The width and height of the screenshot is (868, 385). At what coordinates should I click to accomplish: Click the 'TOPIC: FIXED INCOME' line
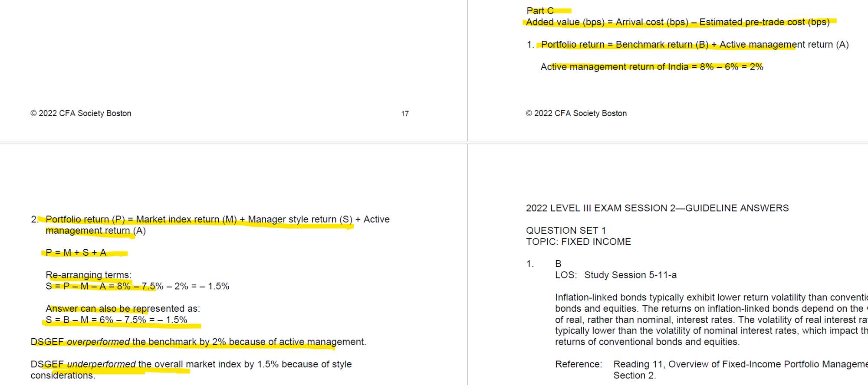tap(578, 242)
